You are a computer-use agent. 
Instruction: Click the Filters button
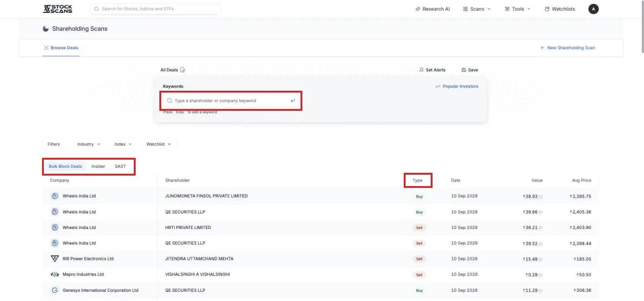[53, 144]
